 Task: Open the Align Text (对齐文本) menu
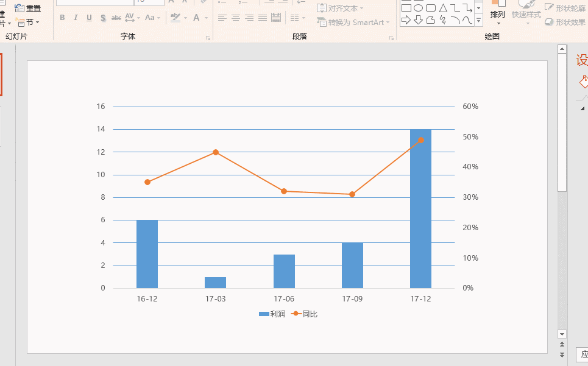point(340,8)
